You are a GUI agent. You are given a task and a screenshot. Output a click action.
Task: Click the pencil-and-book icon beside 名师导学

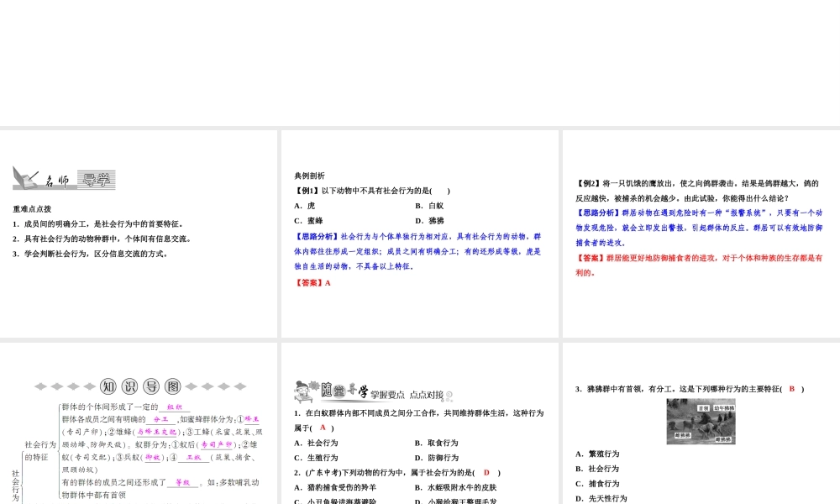click(x=25, y=178)
